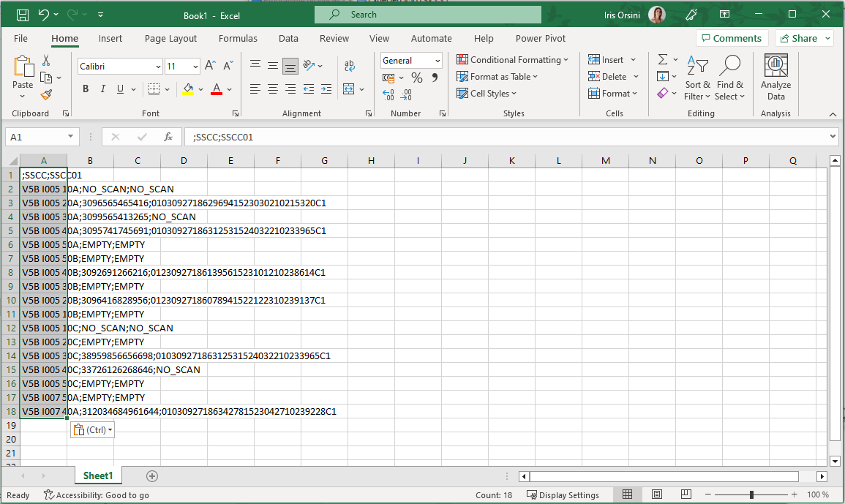Apply red Font Color
Image resolution: width=845 pixels, height=504 pixels.
217,89
